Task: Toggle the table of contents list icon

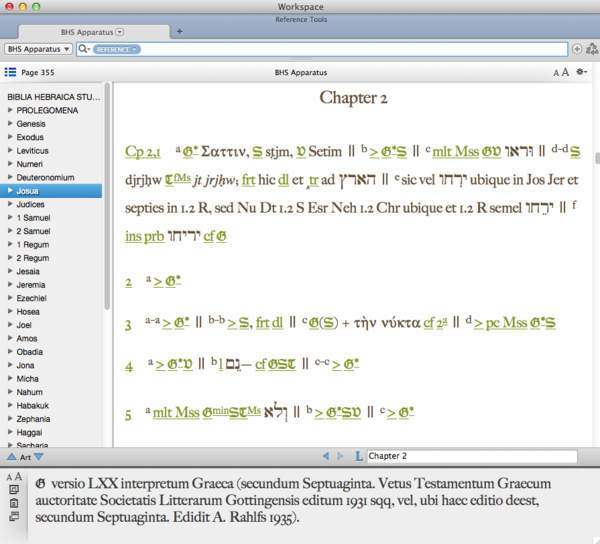Action: tap(10, 72)
